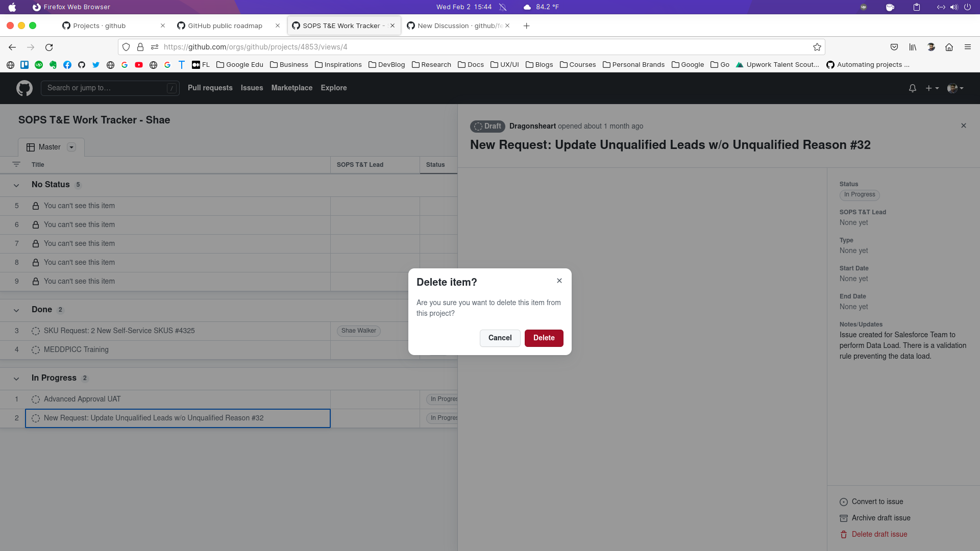Open Pull requests in the header

point(210,88)
